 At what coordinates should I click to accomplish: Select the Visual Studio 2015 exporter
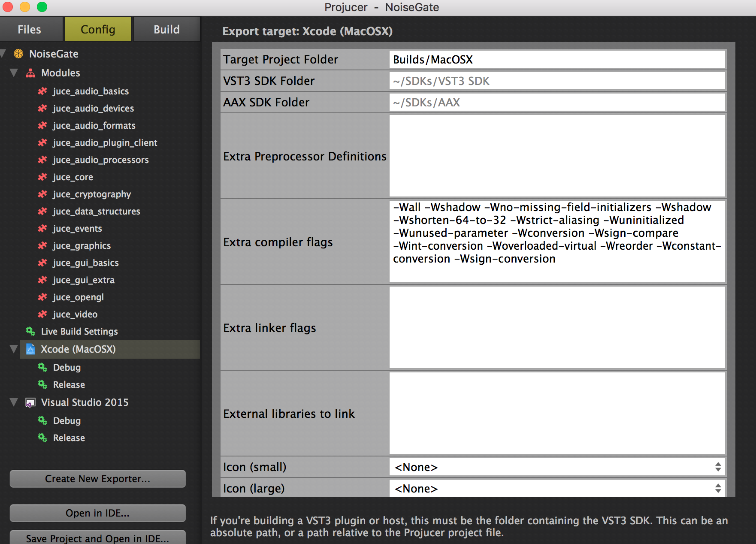[x=85, y=402]
